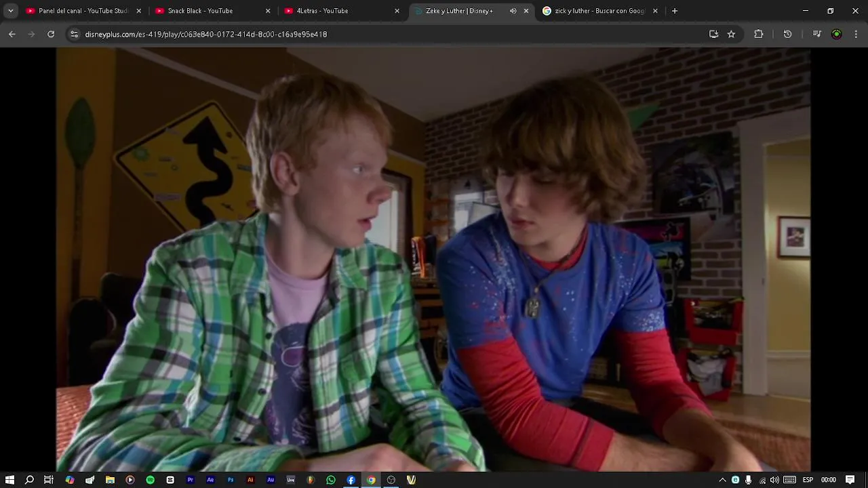Screen dimensions: 868x488
Task: Launch Adobe Audition from taskbar
Action: (271, 480)
